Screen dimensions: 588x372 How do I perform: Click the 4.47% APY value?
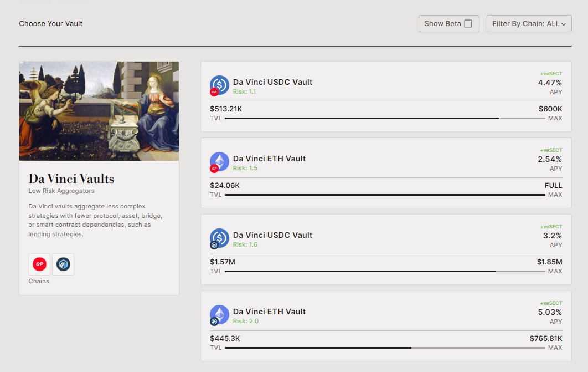pos(550,83)
